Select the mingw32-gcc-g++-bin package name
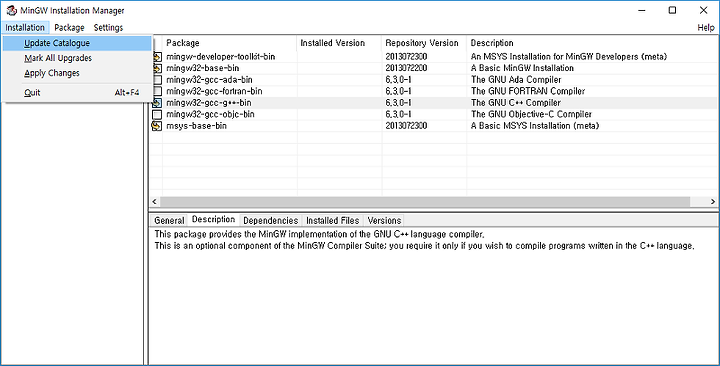This screenshot has height=366, width=720. pyautogui.click(x=209, y=103)
